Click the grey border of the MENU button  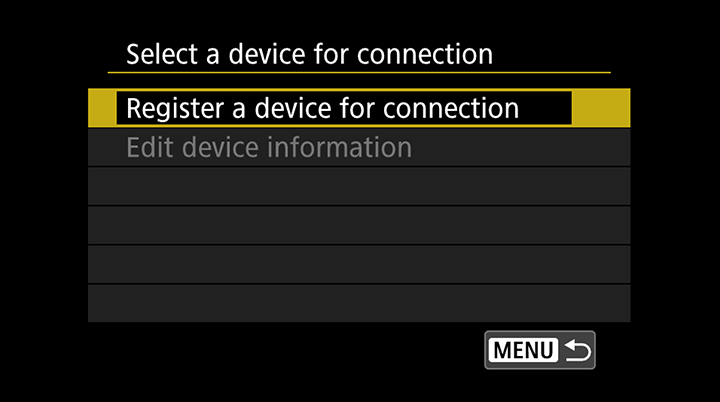(540, 333)
